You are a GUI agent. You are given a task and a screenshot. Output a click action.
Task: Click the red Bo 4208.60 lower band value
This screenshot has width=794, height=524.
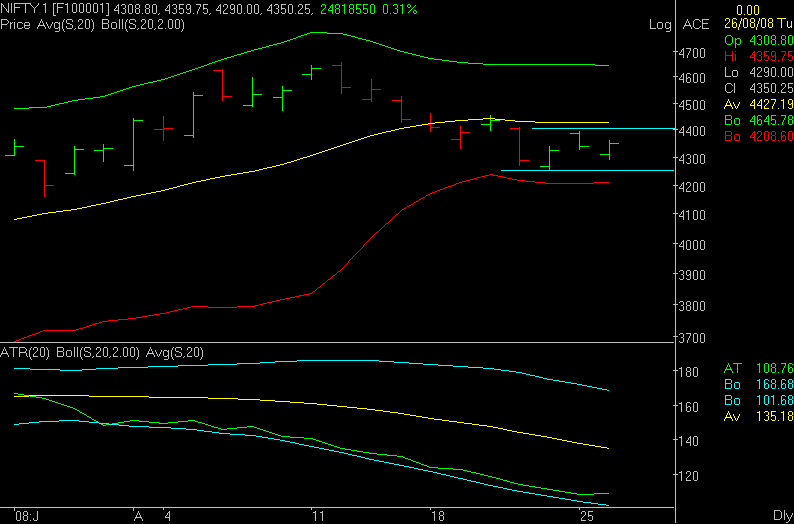point(758,137)
